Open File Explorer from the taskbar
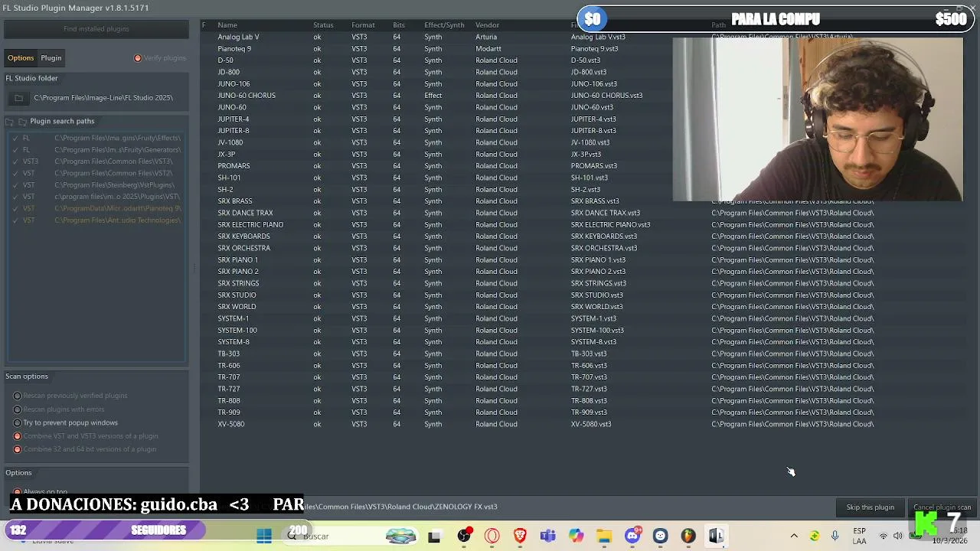980x551 pixels. pyautogui.click(x=604, y=536)
